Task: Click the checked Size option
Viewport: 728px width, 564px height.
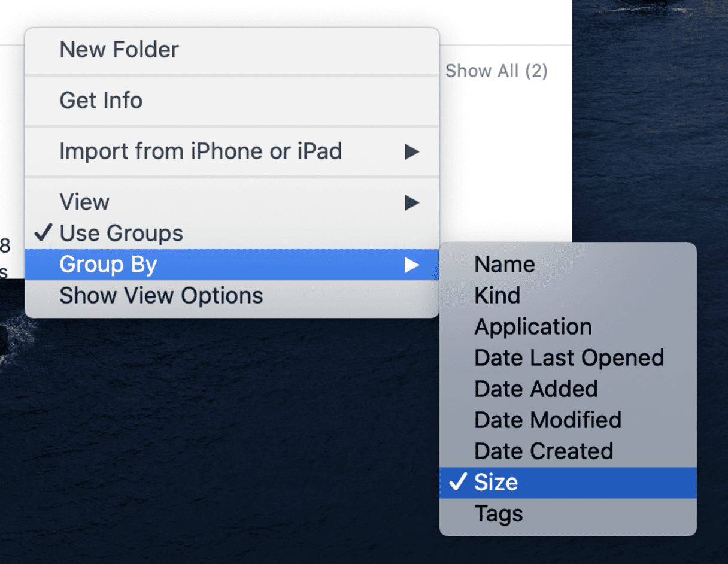Action: pos(496,483)
